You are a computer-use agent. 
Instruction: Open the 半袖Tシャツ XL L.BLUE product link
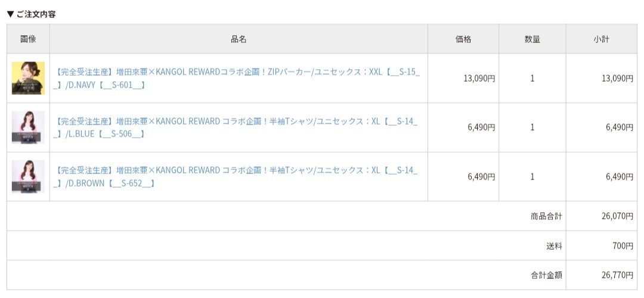coord(236,128)
